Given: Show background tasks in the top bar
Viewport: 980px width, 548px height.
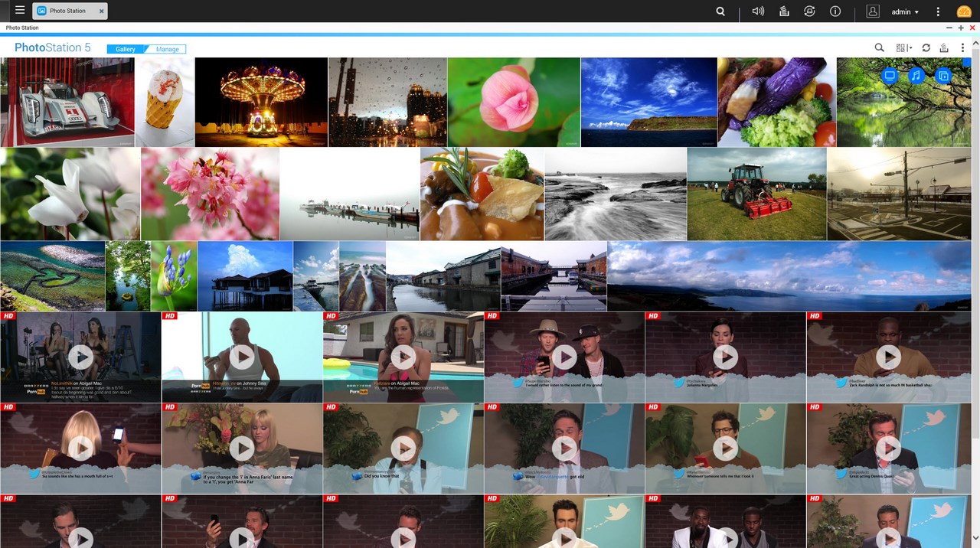Looking at the screenshot, I should point(784,11).
